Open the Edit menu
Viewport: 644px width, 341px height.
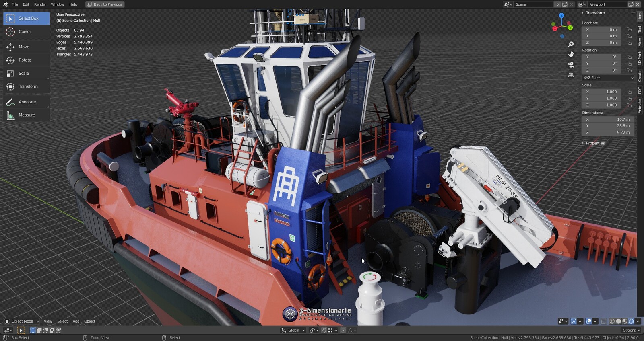pyautogui.click(x=26, y=4)
